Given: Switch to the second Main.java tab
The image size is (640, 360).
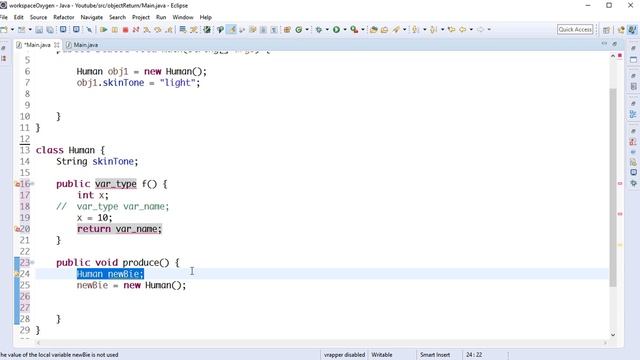Looking at the screenshot, I should pos(82,45).
